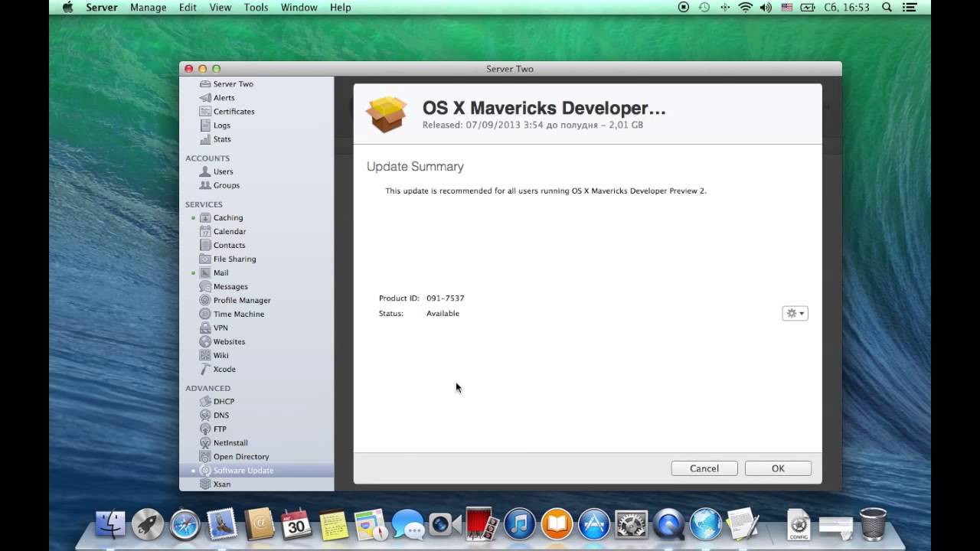980x551 pixels.
Task: Click the Cancel button
Action: 704,468
